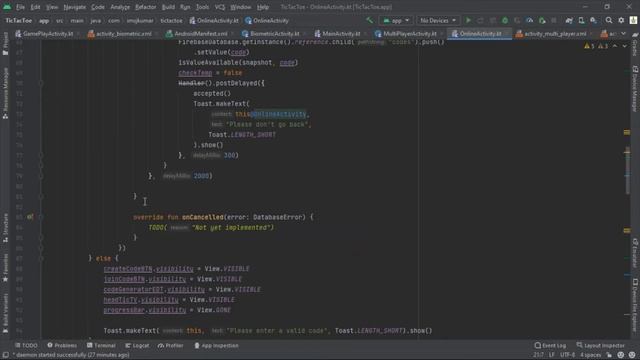640x360 pixels.
Task: Click the 4 spaces indent setting
Action: pyautogui.click(x=591, y=355)
